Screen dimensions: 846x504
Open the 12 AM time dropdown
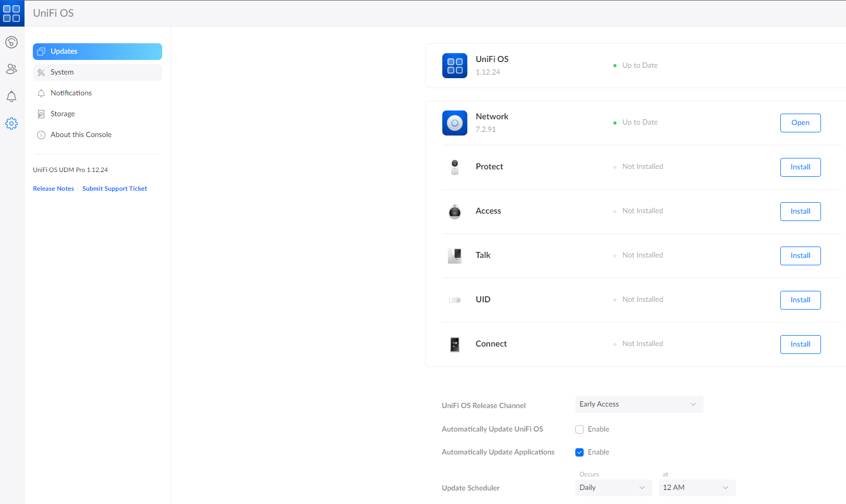click(696, 488)
